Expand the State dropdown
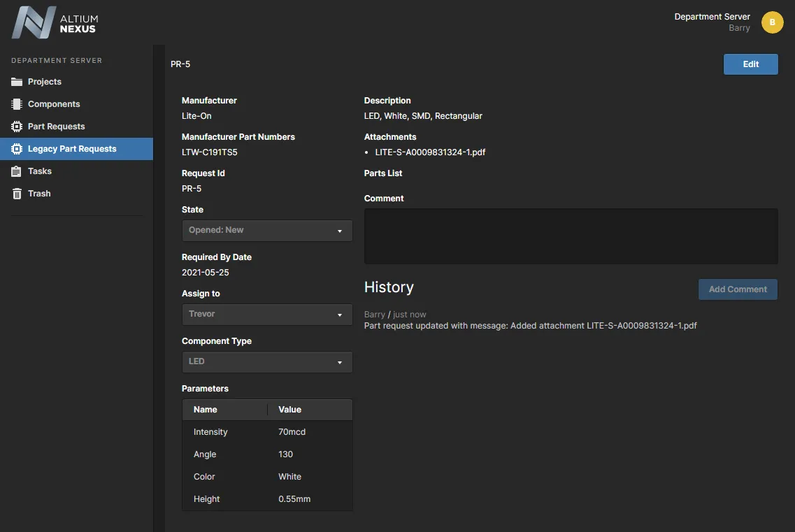The image size is (795, 532). coord(267,231)
